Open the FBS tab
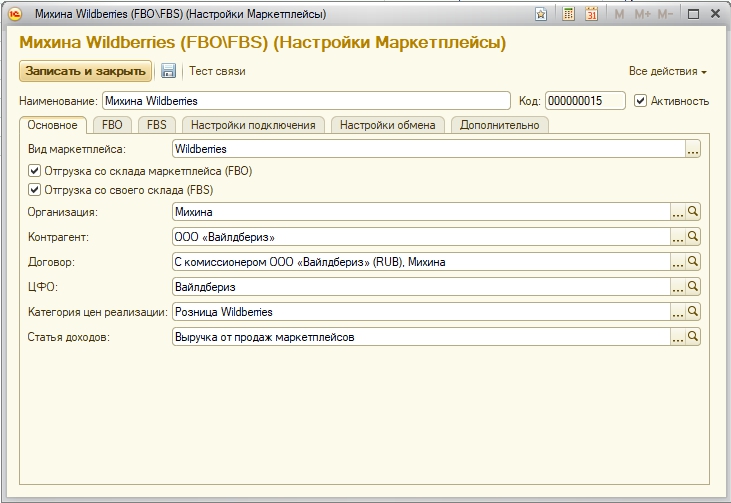This screenshot has width=731, height=503. (x=156, y=125)
